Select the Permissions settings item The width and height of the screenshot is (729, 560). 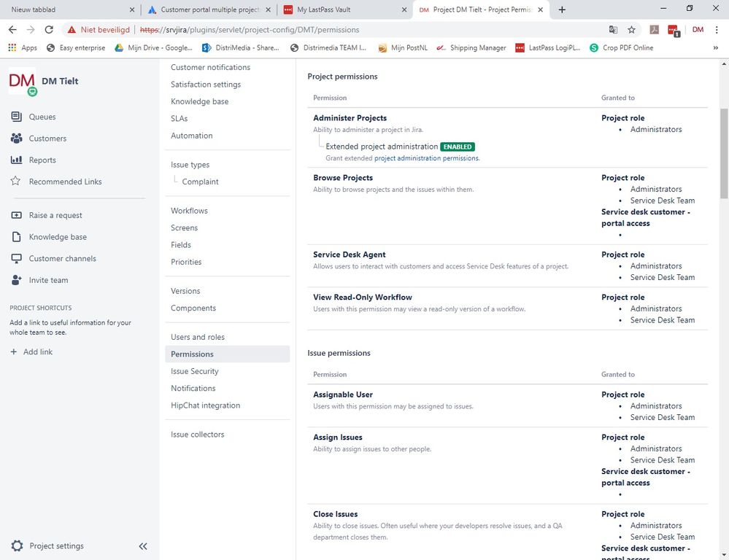click(228, 354)
